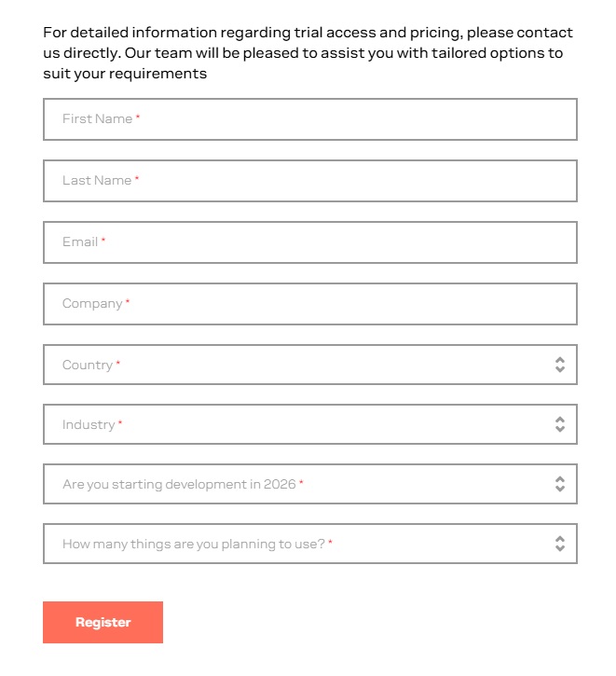
Task: Click the down chevron in the 2026 development field
Action: coord(560,490)
